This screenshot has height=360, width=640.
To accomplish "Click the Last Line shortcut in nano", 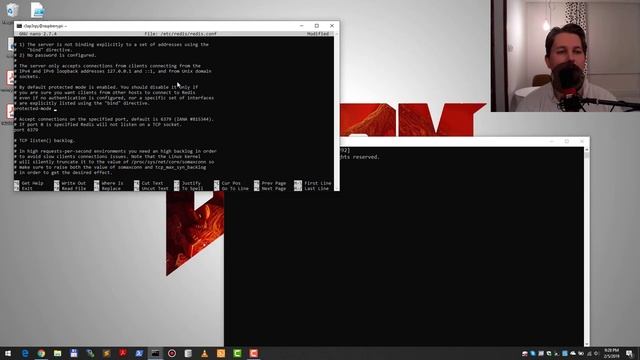I will pyautogui.click(x=311, y=189).
